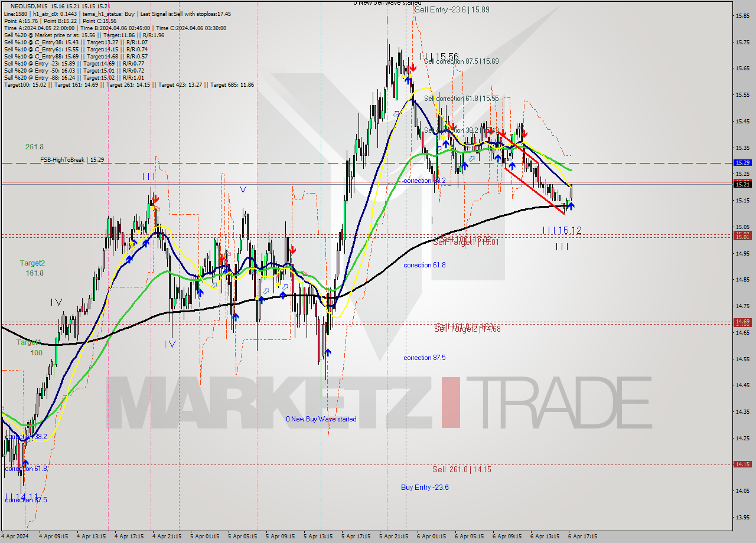The height and width of the screenshot is (543, 756).
Task: Click the 5 Apr 21:15 time axis label
Action: tap(393, 537)
